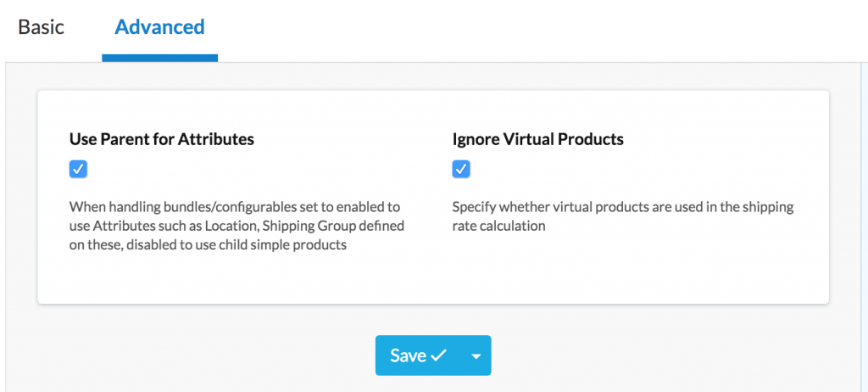The image size is (868, 392).
Task: Click the word Save in the blue button
Action: pyautogui.click(x=408, y=356)
